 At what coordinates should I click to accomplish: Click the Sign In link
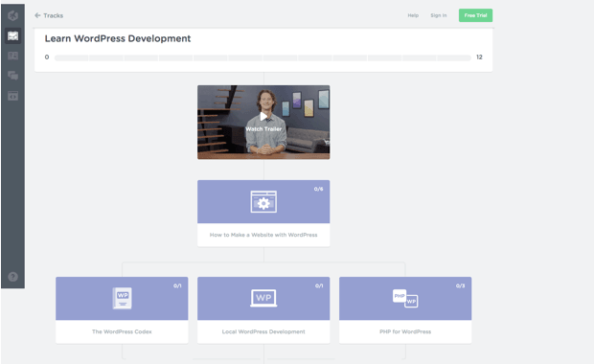click(438, 15)
